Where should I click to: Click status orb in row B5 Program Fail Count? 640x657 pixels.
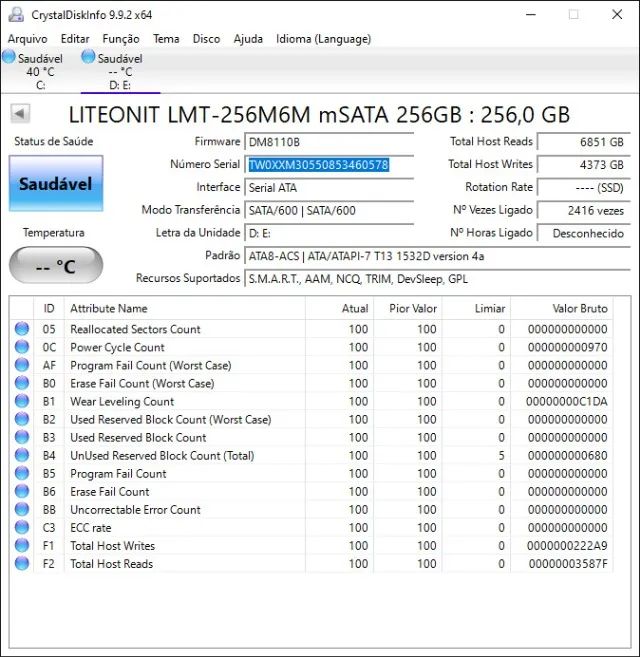[22, 473]
